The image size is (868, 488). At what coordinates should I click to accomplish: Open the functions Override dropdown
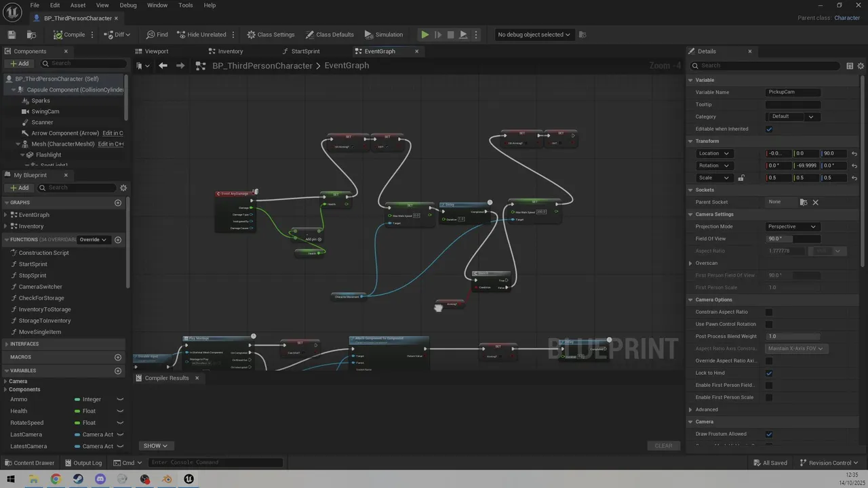[94, 239]
